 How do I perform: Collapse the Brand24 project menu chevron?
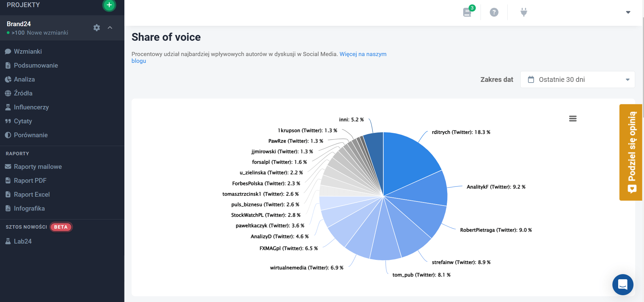coord(110,28)
